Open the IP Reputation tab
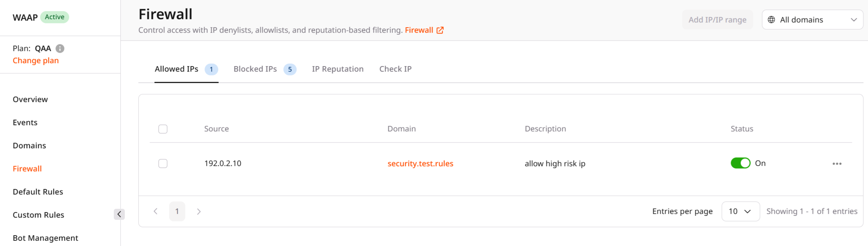The image size is (868, 246). point(338,69)
